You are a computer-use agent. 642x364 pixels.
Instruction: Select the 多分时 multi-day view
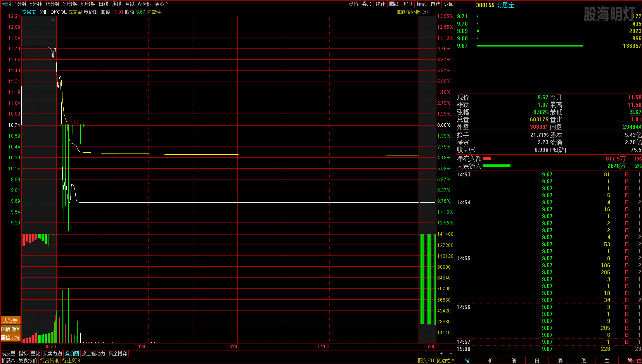coord(145,4)
